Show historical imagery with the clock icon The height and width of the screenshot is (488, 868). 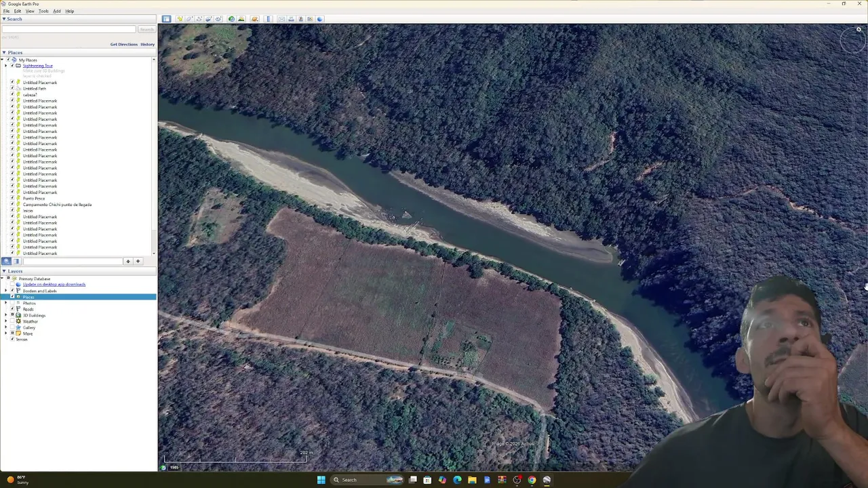point(231,19)
